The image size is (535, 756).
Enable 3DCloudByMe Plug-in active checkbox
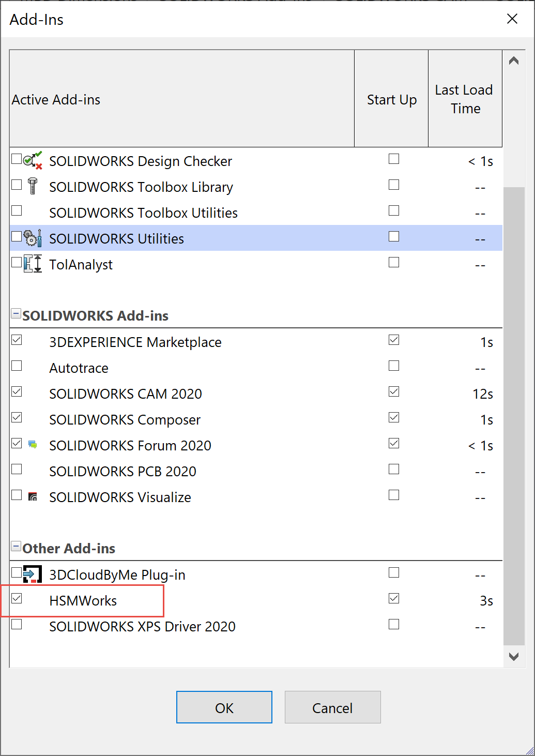coord(17,572)
